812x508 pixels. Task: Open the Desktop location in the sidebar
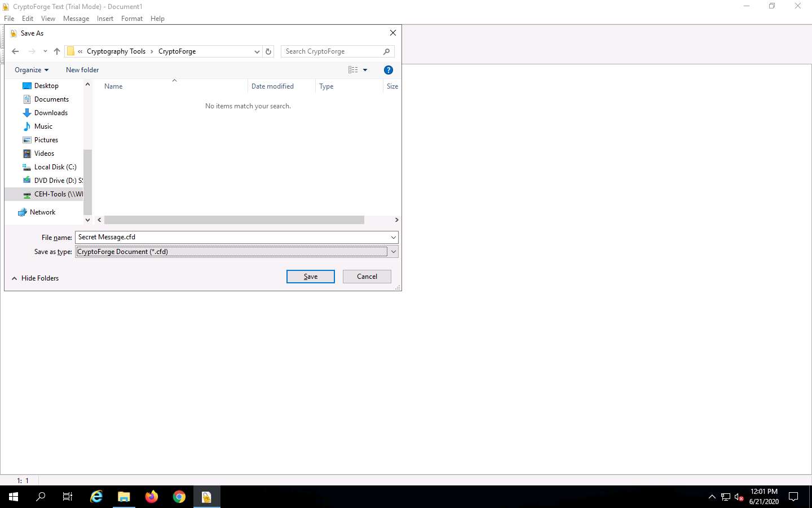point(46,85)
